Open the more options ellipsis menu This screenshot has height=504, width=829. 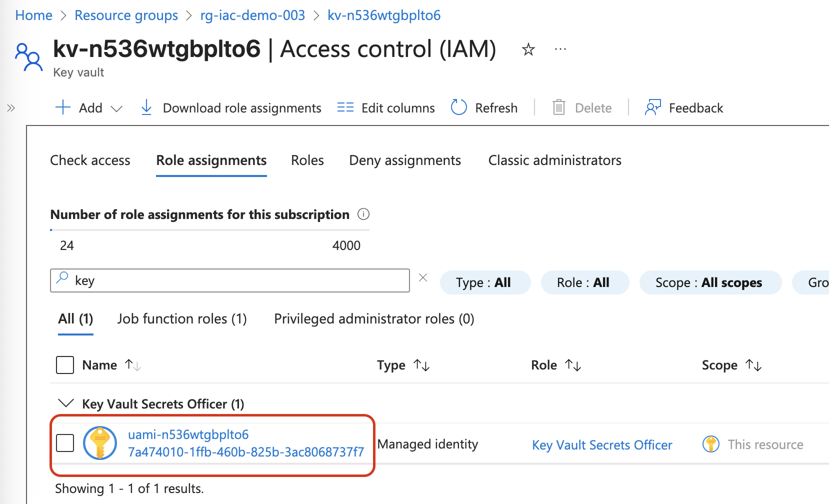pos(560,49)
